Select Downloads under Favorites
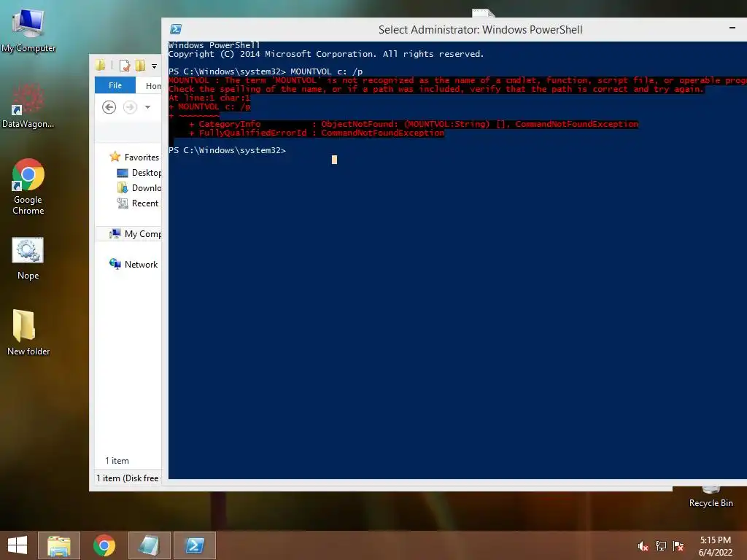Image resolution: width=747 pixels, height=560 pixels. [x=139, y=188]
